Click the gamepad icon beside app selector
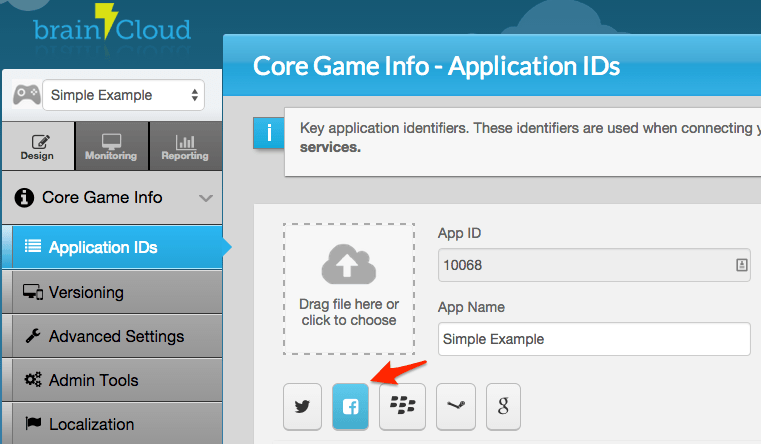 [27, 95]
